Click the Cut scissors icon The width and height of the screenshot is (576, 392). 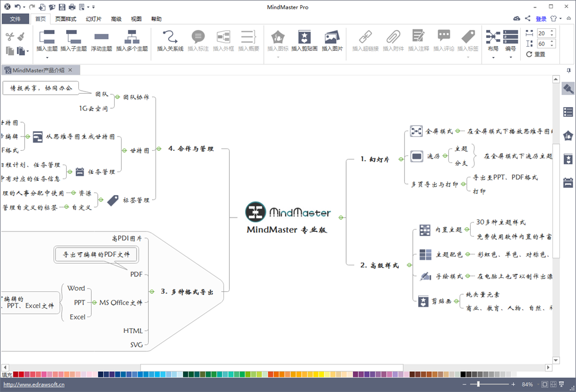(x=10, y=36)
